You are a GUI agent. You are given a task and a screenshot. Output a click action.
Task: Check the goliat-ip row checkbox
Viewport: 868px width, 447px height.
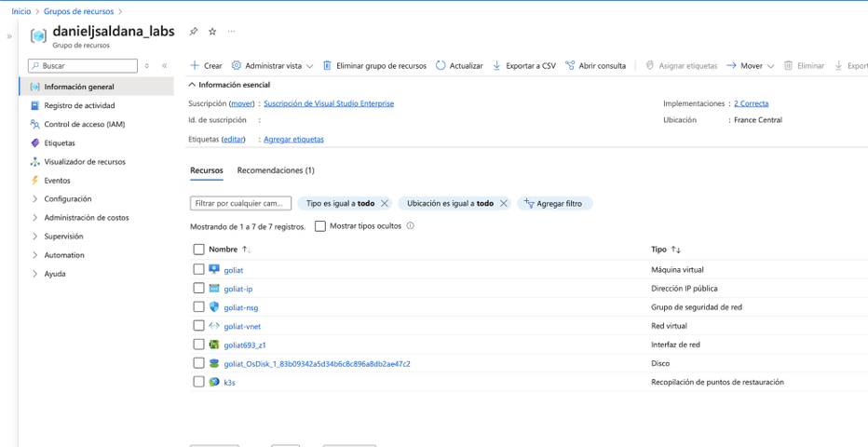pos(198,289)
